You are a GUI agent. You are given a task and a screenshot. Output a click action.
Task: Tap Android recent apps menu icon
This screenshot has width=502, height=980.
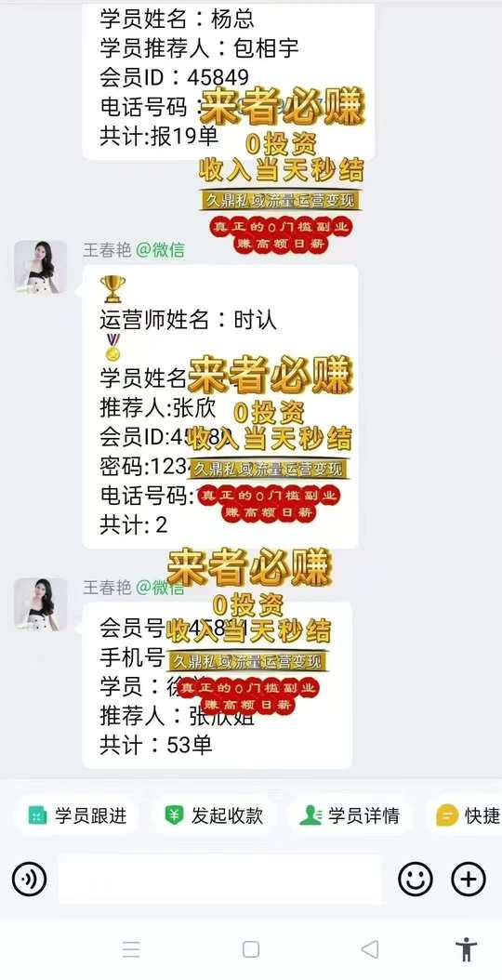[131, 949]
